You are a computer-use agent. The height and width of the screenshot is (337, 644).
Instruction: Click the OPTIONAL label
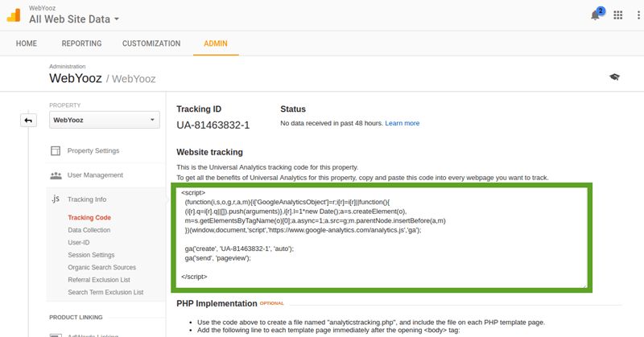271,303
